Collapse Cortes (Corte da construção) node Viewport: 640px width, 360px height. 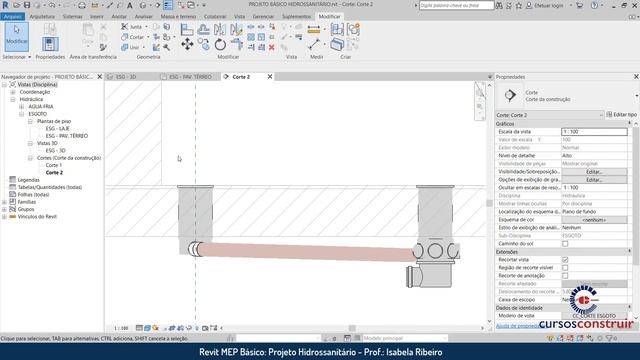click(30, 158)
